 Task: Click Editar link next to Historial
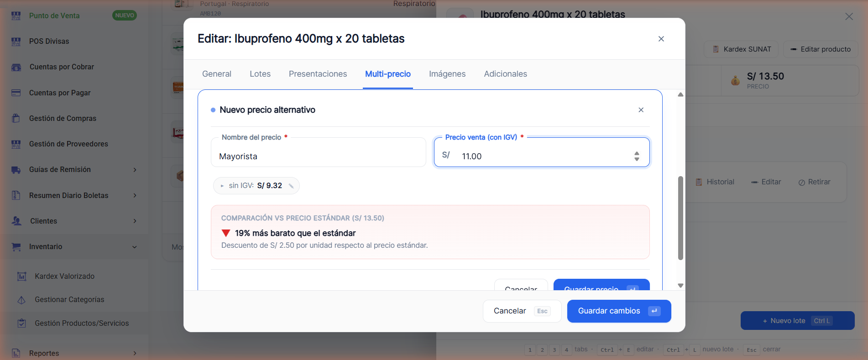(766, 182)
